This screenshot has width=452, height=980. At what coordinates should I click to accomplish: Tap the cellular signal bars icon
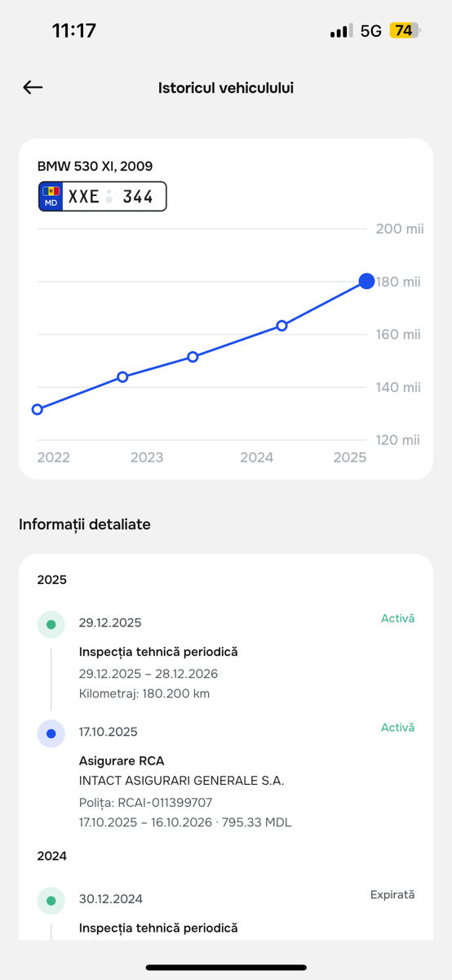click(x=342, y=31)
